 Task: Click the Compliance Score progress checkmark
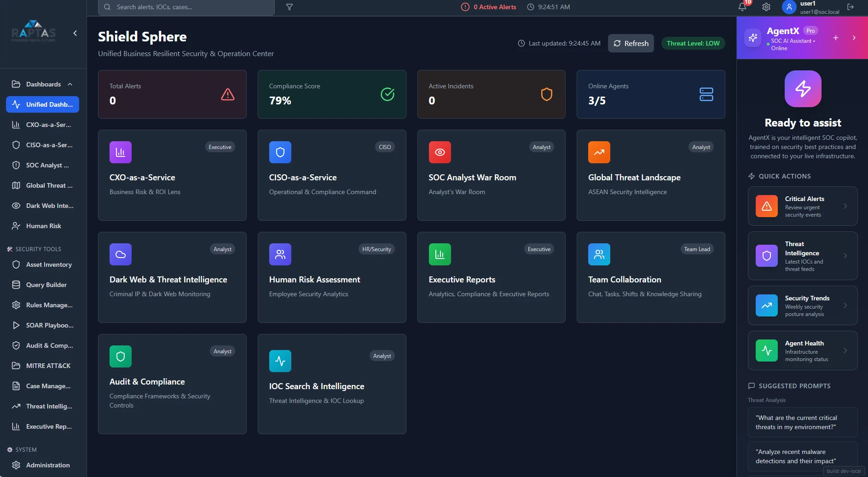[387, 94]
